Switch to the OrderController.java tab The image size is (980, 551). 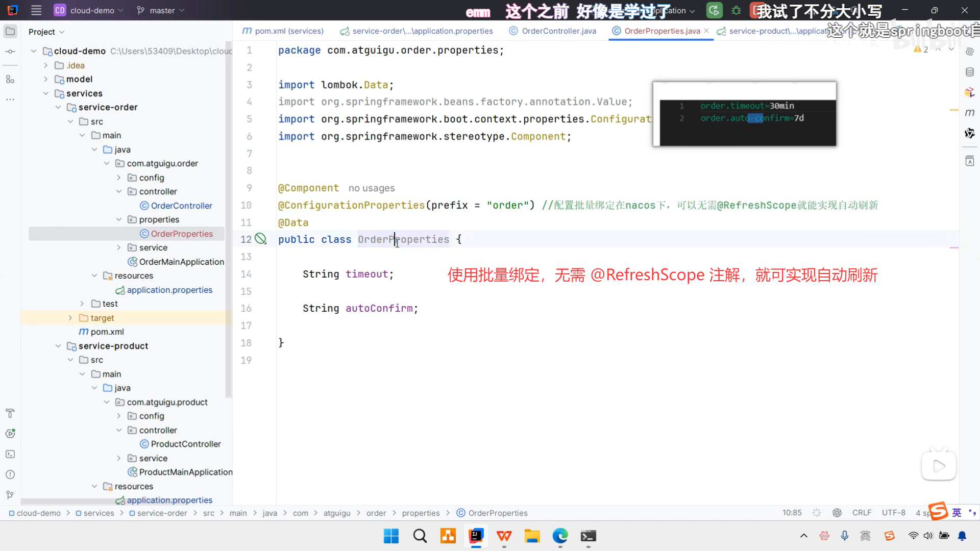[558, 31]
